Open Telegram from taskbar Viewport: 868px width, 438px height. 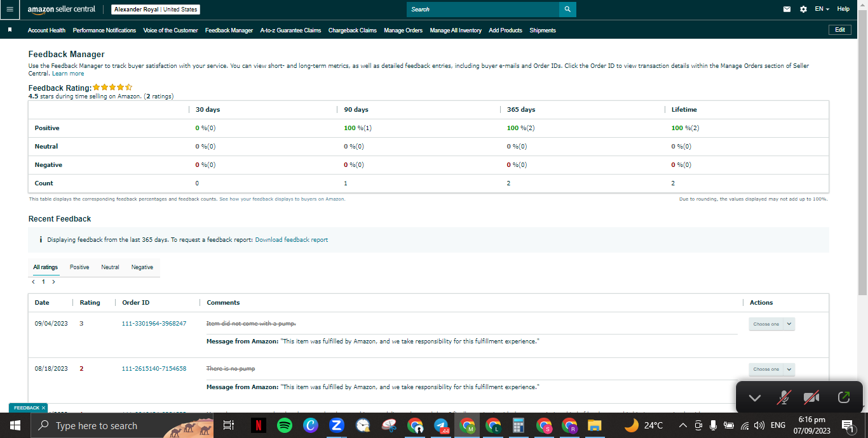click(x=441, y=425)
